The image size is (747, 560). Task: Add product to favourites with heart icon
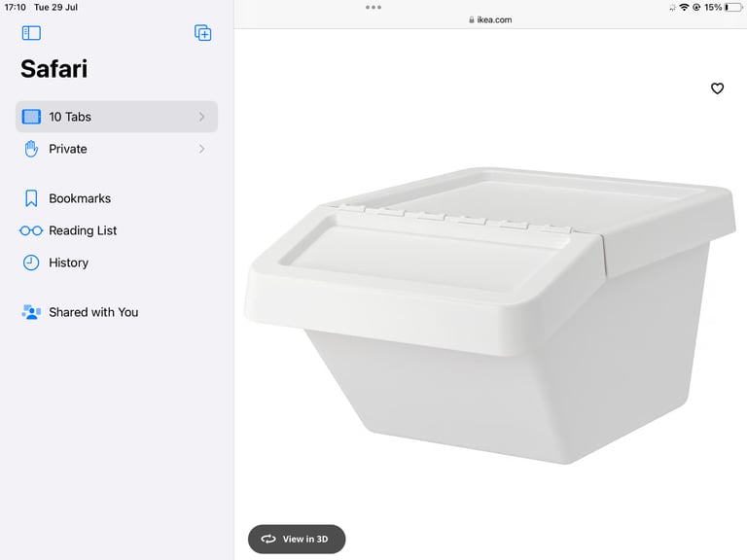pos(718,88)
